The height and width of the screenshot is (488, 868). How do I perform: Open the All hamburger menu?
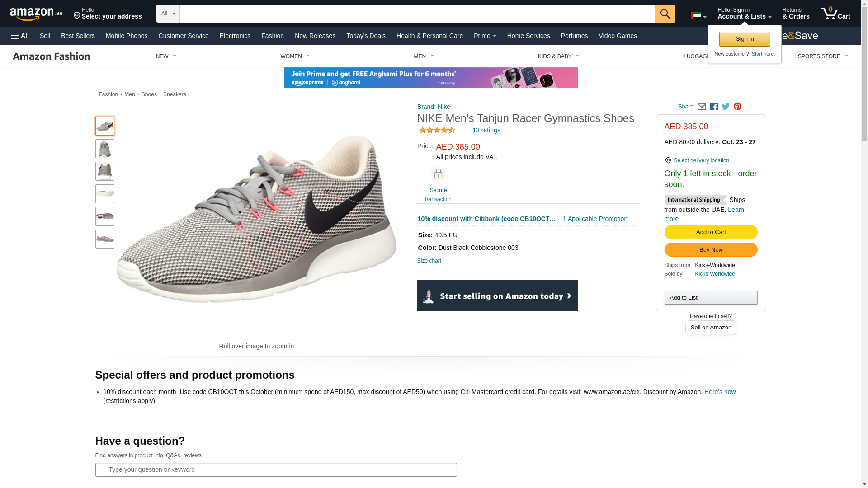tap(20, 36)
